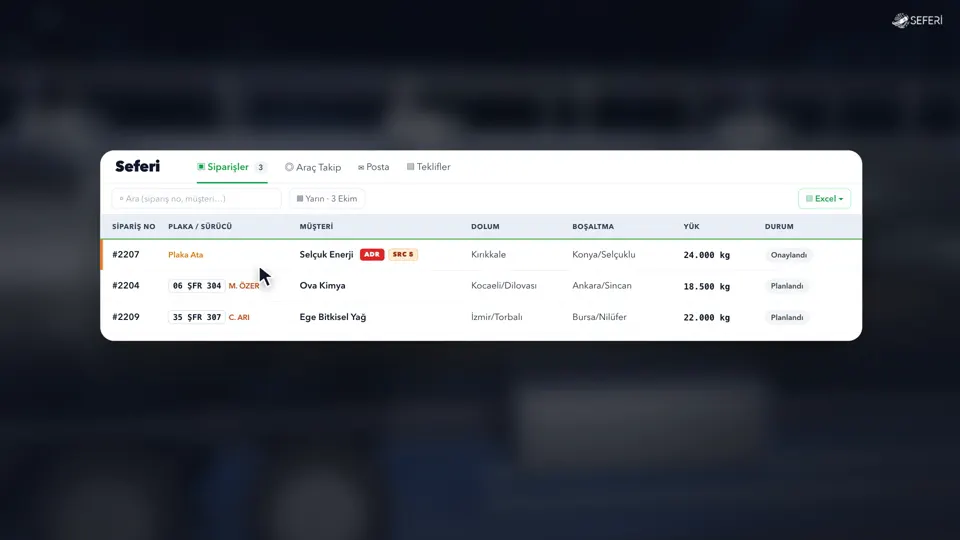
Task: Click load value 24.000 kg
Action: (x=707, y=255)
